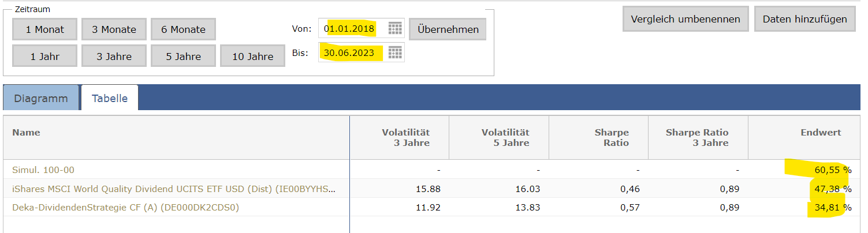
Task: Choose the 10 Jahre period button
Action: (252, 57)
